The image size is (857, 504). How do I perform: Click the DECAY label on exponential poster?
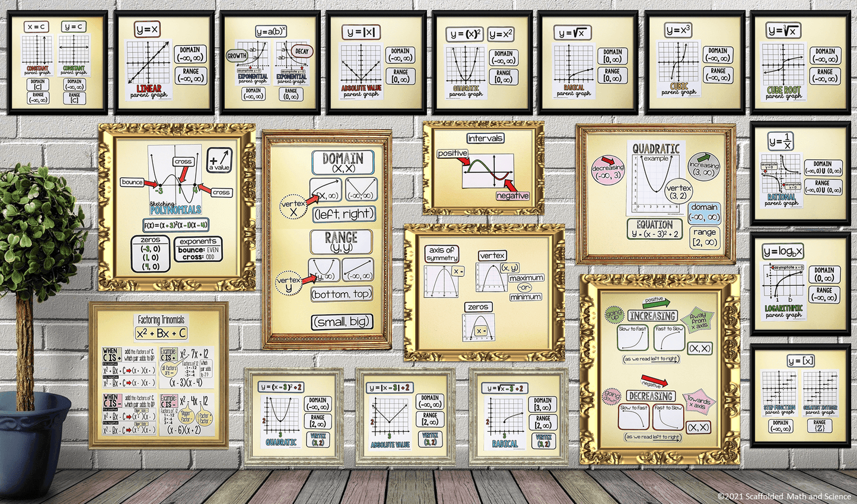302,51
